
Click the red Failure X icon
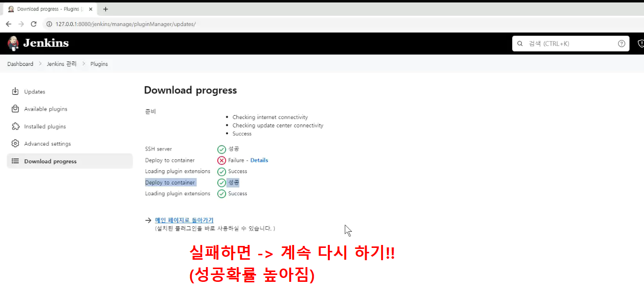point(222,160)
